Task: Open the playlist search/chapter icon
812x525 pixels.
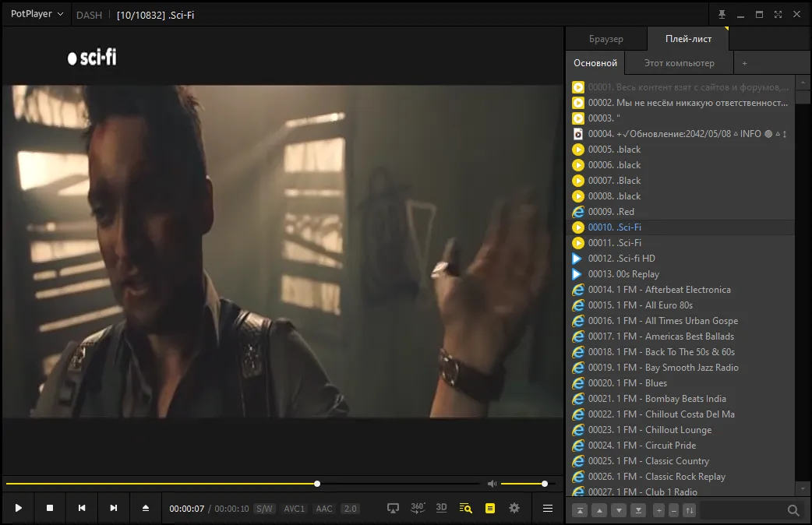Action: [465, 508]
